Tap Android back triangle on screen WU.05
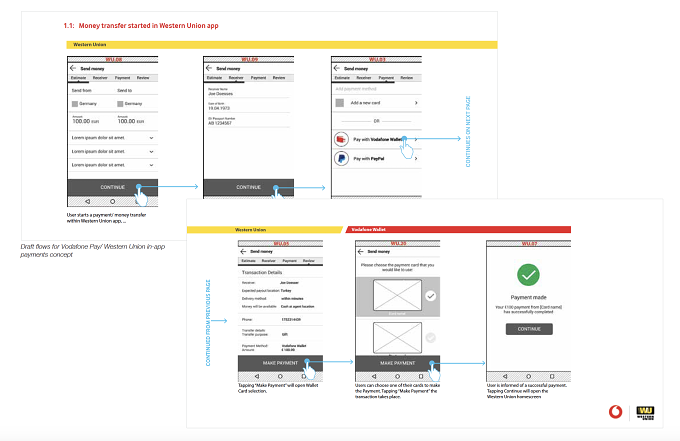 [257, 376]
